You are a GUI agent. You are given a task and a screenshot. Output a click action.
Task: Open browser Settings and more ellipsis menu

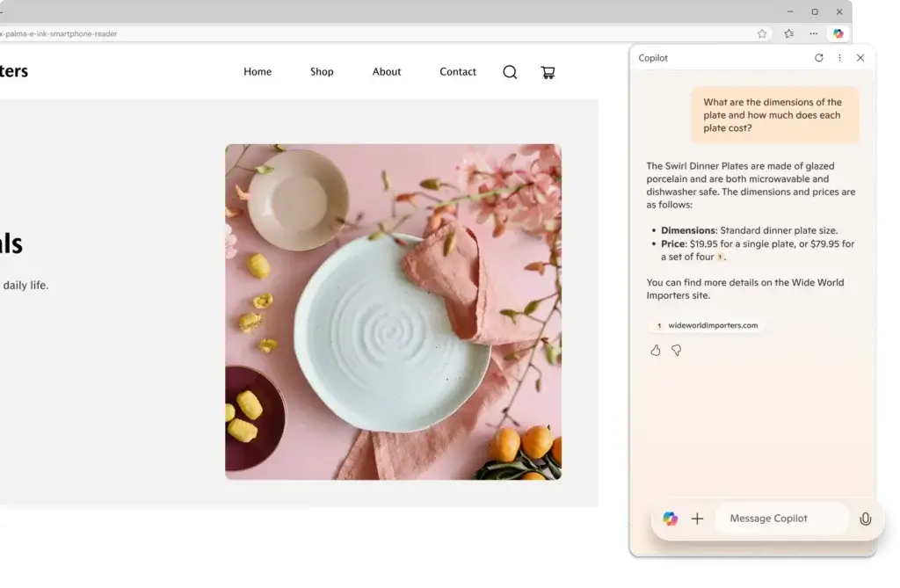(813, 34)
